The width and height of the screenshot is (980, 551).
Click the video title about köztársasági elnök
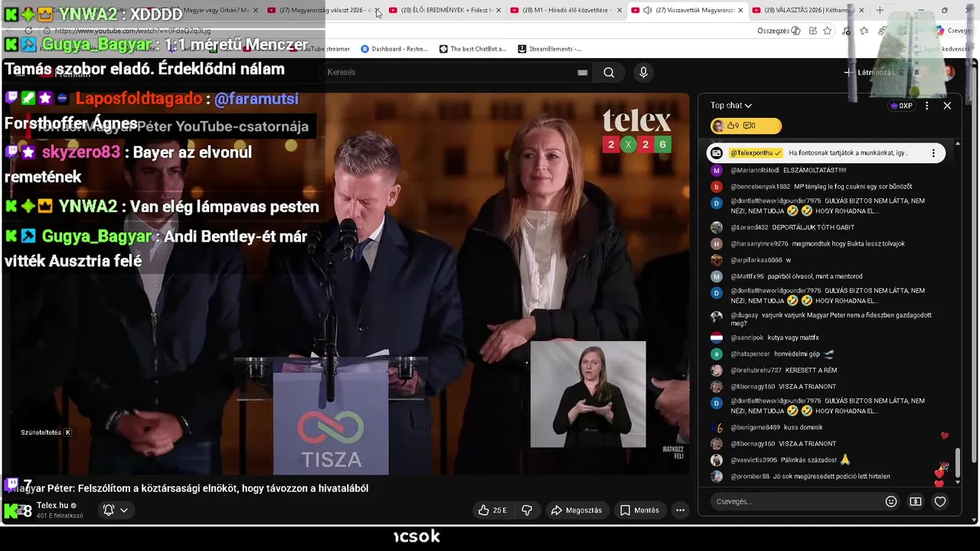point(188,488)
